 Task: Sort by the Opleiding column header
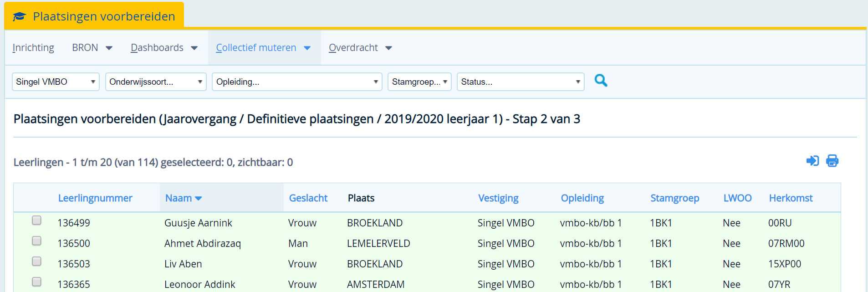582,198
